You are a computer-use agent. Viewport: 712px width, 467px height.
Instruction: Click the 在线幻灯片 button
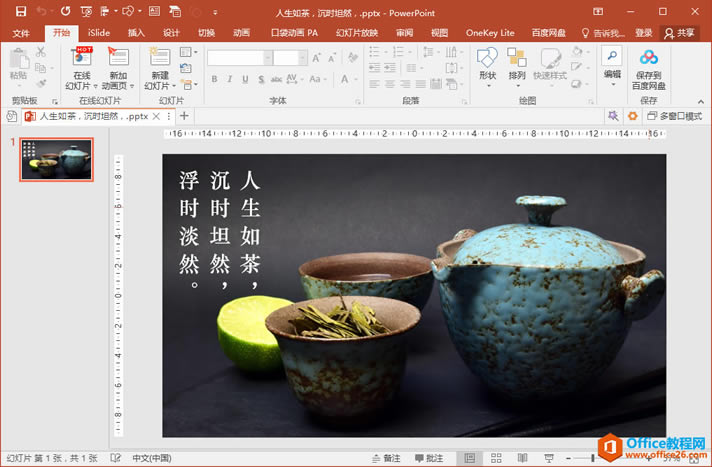[82, 68]
